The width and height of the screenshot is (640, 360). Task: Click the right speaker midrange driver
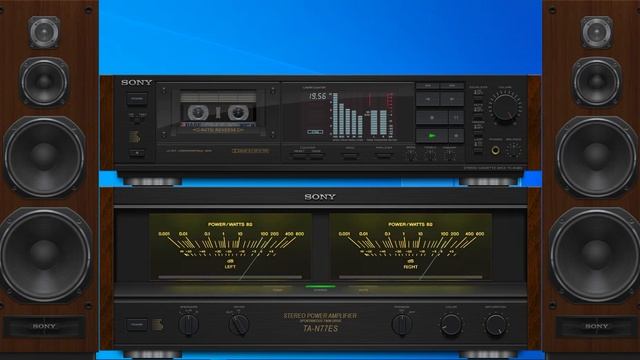click(x=596, y=82)
